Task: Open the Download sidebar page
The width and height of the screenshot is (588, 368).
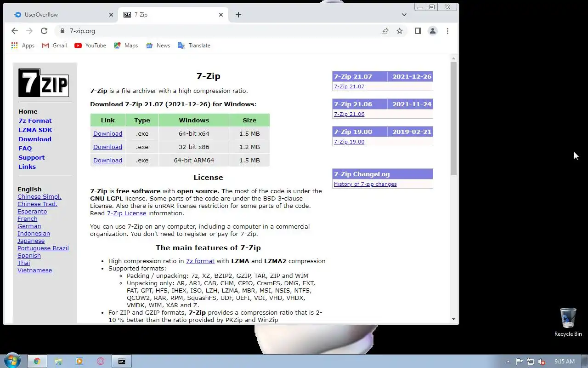Action: (35, 139)
